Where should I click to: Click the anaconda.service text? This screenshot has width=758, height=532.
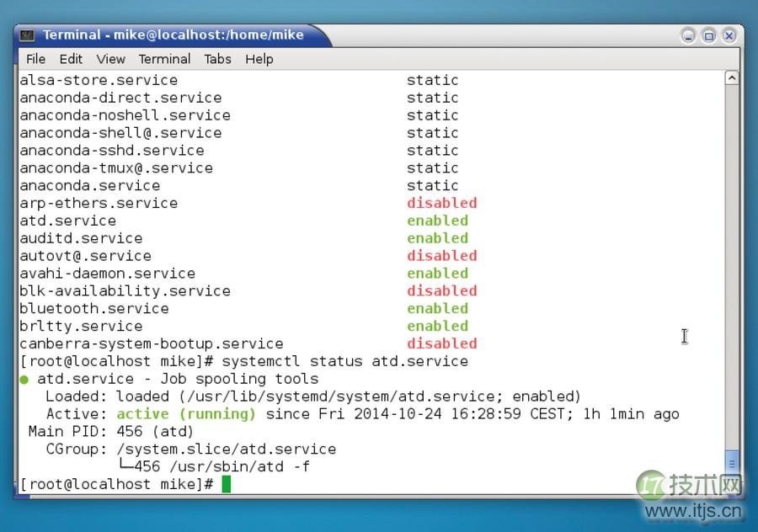click(x=90, y=185)
